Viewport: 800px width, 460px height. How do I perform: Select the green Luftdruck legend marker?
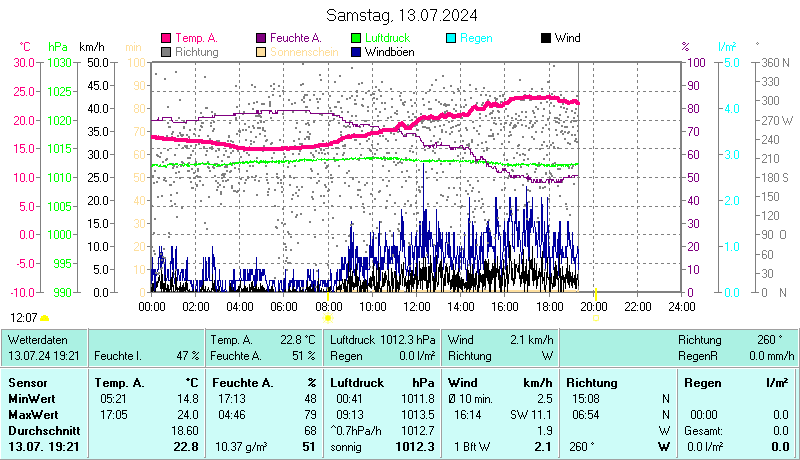(x=358, y=38)
